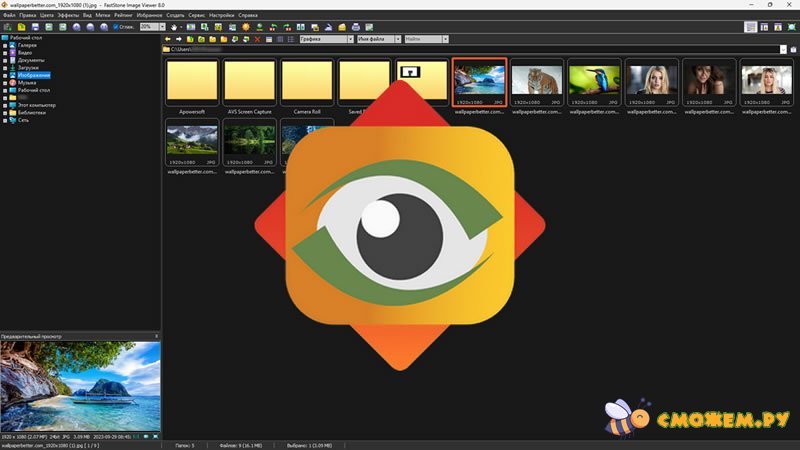Select the tiger wallpaper thumbnail

[537, 80]
